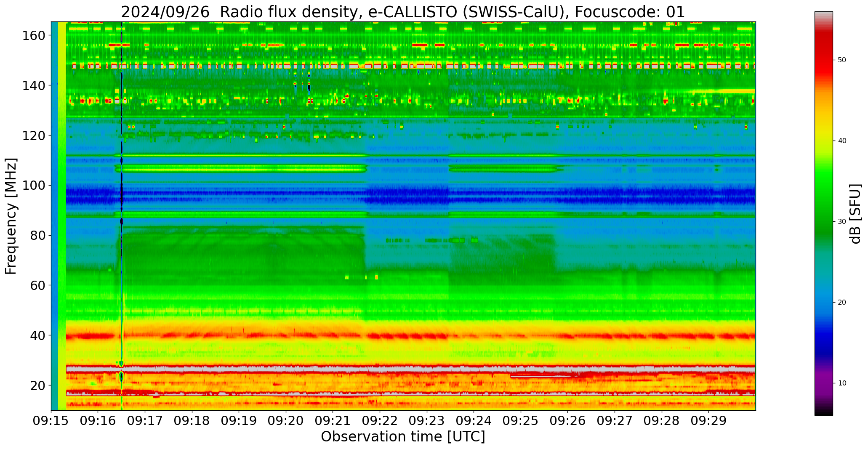Click the 09:27 time tick label

615,421
